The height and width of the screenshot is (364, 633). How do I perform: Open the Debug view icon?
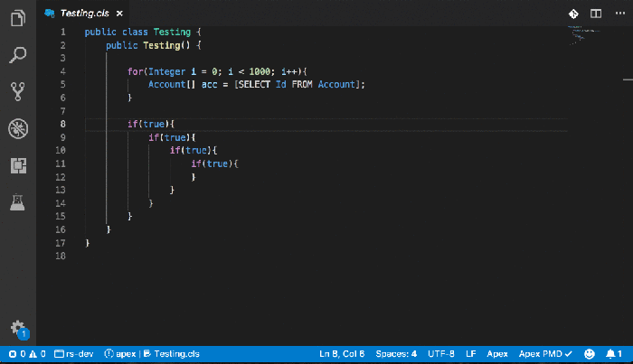(18, 128)
